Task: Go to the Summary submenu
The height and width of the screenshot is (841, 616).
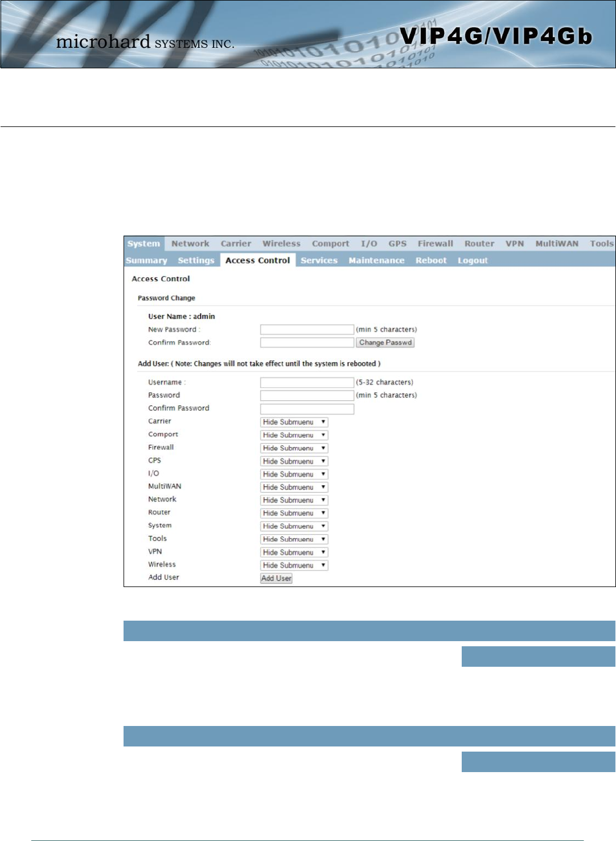Action: (146, 261)
